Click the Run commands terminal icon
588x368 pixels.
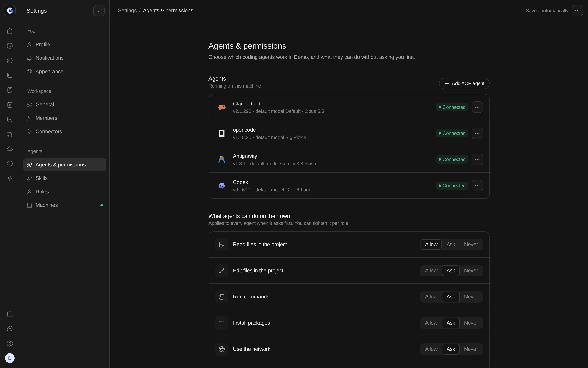click(x=222, y=297)
